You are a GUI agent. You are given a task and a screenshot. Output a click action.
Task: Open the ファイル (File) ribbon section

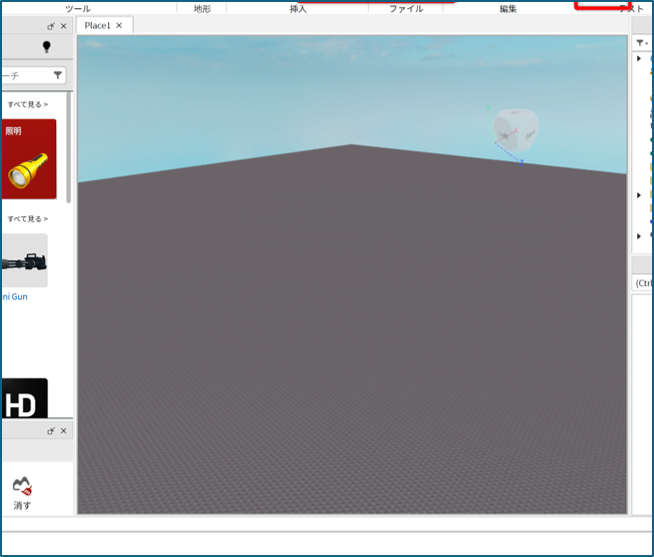coord(406,8)
